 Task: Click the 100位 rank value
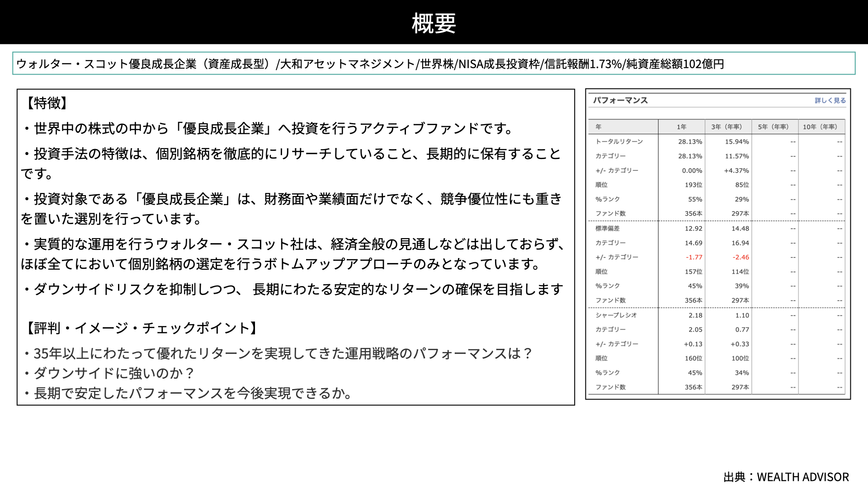click(740, 358)
